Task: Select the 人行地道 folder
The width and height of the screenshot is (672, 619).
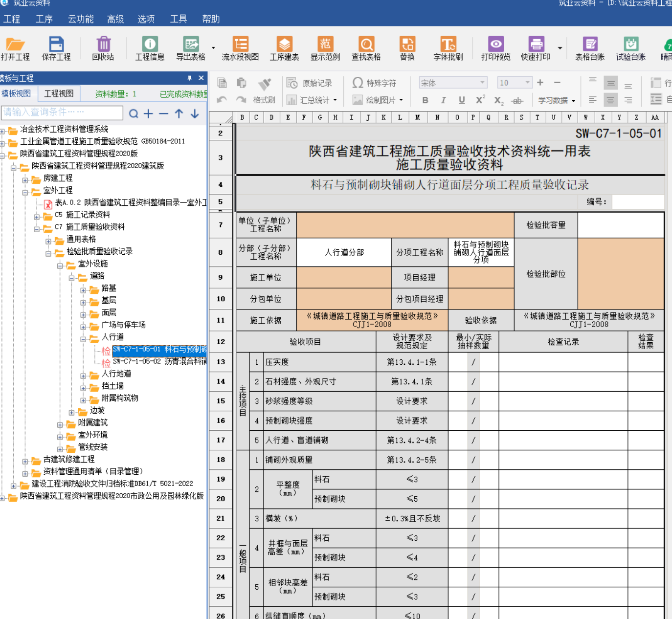Action: [x=116, y=374]
